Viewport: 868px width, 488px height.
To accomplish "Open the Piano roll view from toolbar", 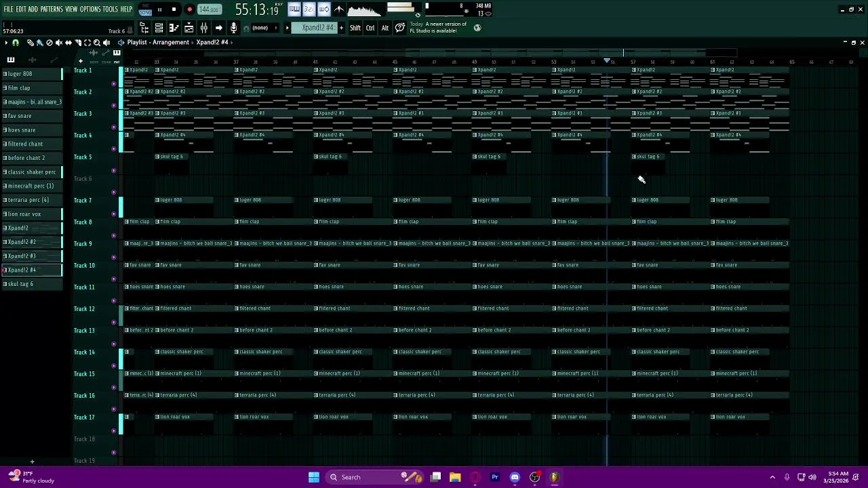I will click(174, 28).
